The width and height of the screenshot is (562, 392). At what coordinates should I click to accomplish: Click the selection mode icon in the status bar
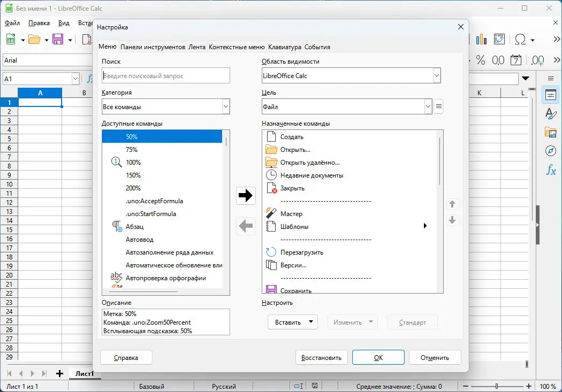click(299, 386)
